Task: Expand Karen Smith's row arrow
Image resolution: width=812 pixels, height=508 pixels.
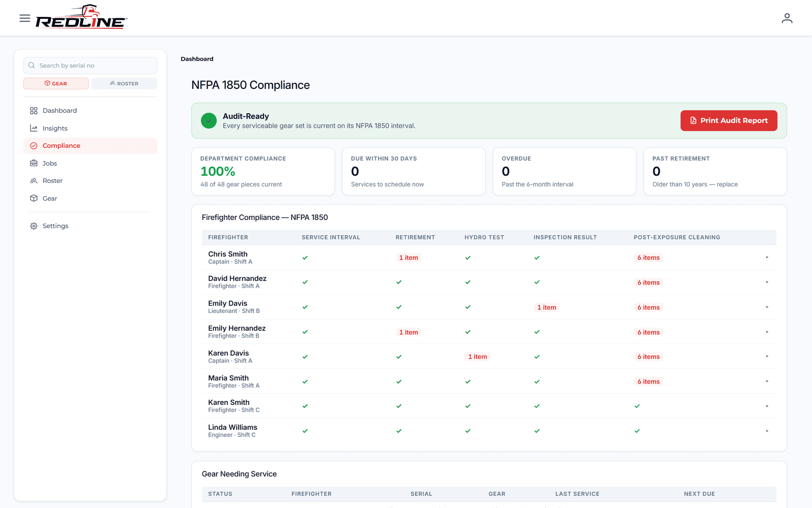Action: click(767, 406)
